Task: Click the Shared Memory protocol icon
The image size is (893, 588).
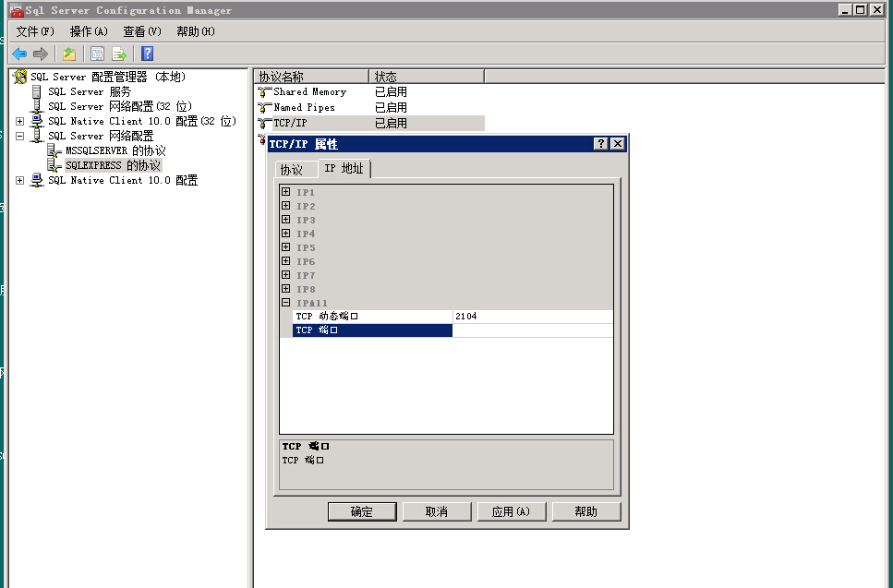Action: click(x=265, y=92)
